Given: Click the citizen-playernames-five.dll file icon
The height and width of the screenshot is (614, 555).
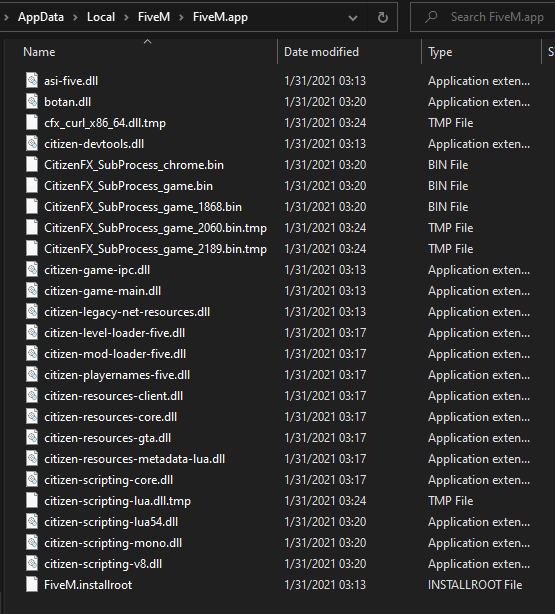Looking at the screenshot, I should [x=32, y=375].
